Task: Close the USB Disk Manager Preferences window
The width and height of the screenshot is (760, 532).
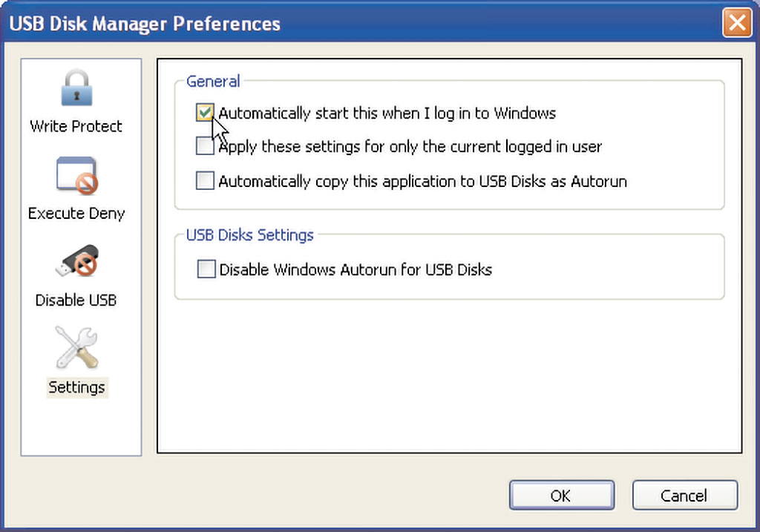Action: (737, 23)
